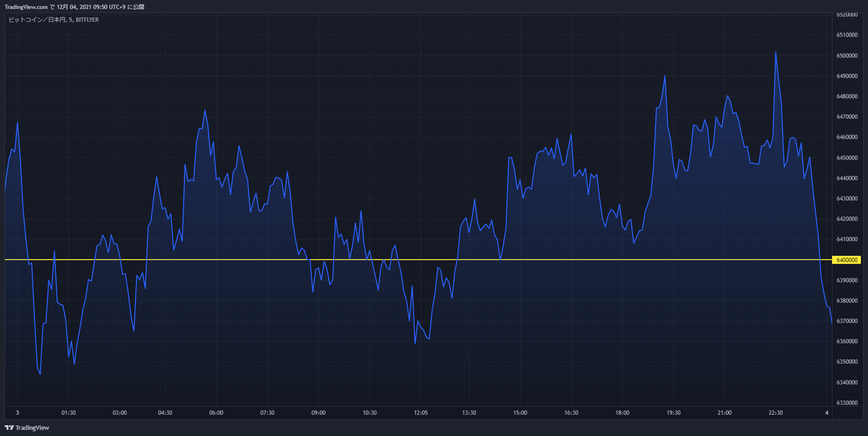Click the 6520000 price axis label
The width and height of the screenshot is (868, 436).
[x=847, y=15]
